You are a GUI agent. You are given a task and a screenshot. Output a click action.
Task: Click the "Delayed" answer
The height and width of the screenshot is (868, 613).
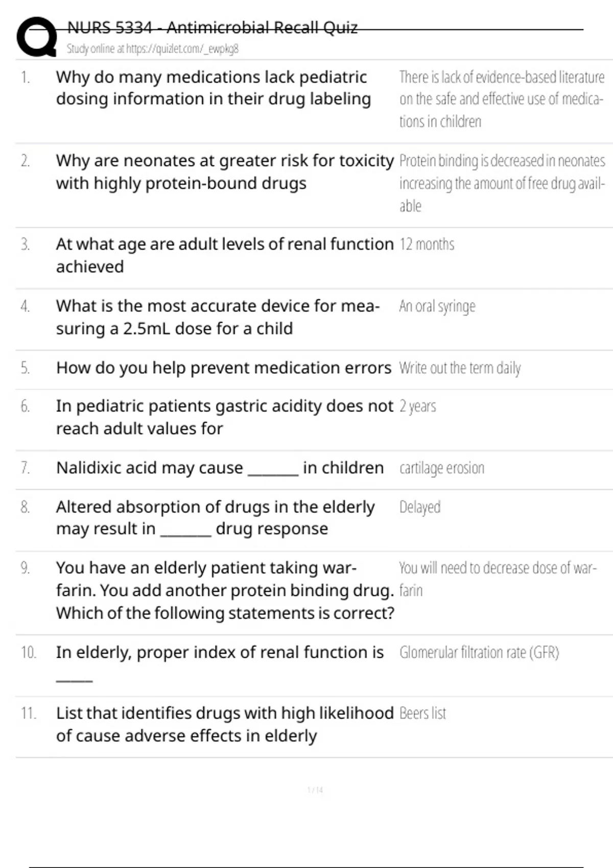tap(419, 507)
